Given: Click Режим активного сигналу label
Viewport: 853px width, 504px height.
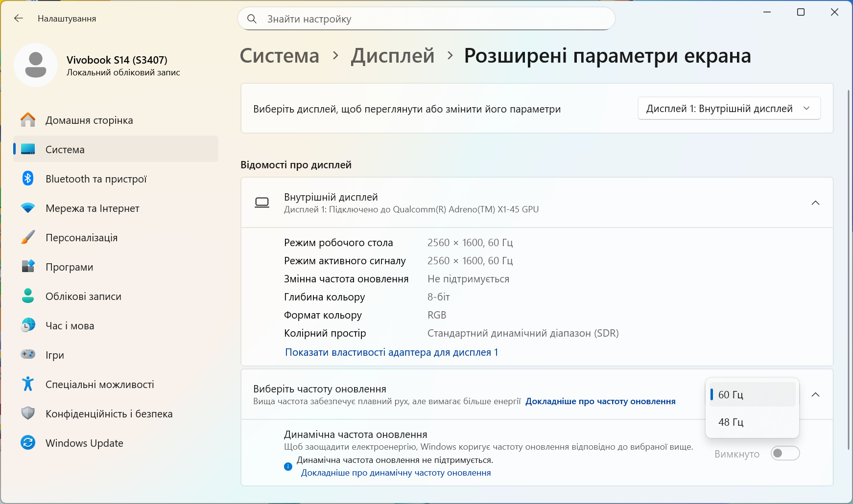Looking at the screenshot, I should (345, 261).
